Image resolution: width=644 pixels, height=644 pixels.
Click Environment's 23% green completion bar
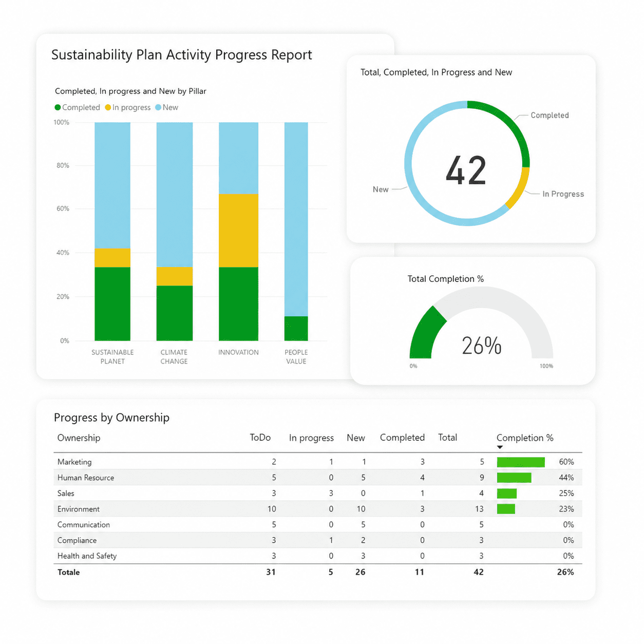(x=506, y=509)
